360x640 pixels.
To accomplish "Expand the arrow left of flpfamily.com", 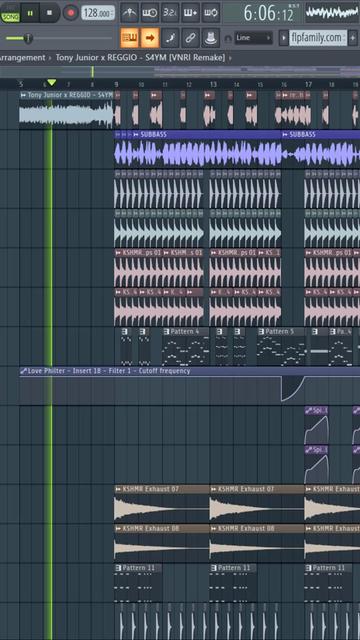I will [284, 38].
